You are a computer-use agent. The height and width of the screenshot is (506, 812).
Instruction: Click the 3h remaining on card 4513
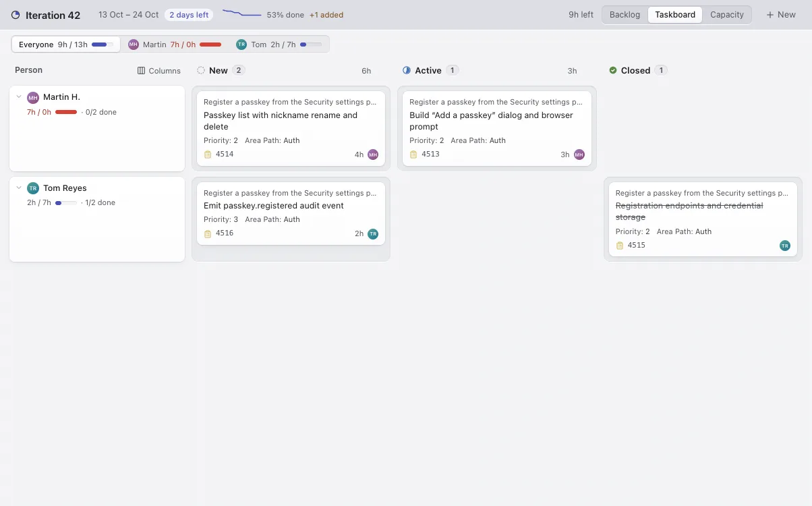[x=565, y=154]
